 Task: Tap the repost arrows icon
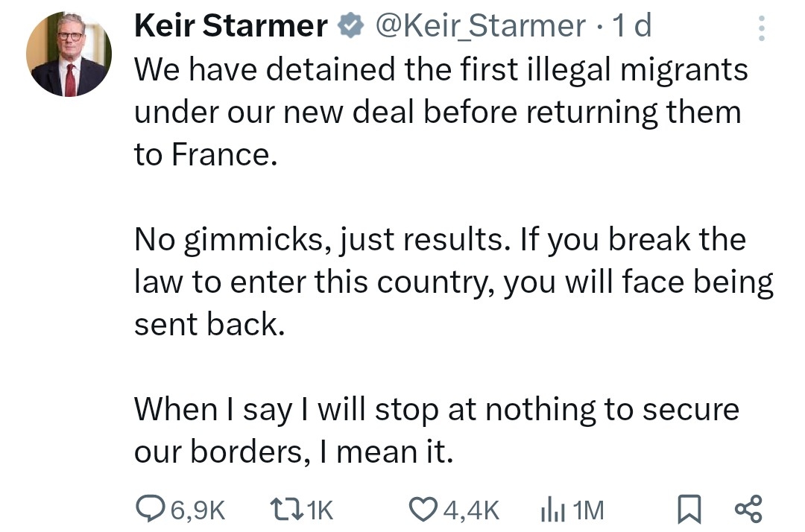285,509
